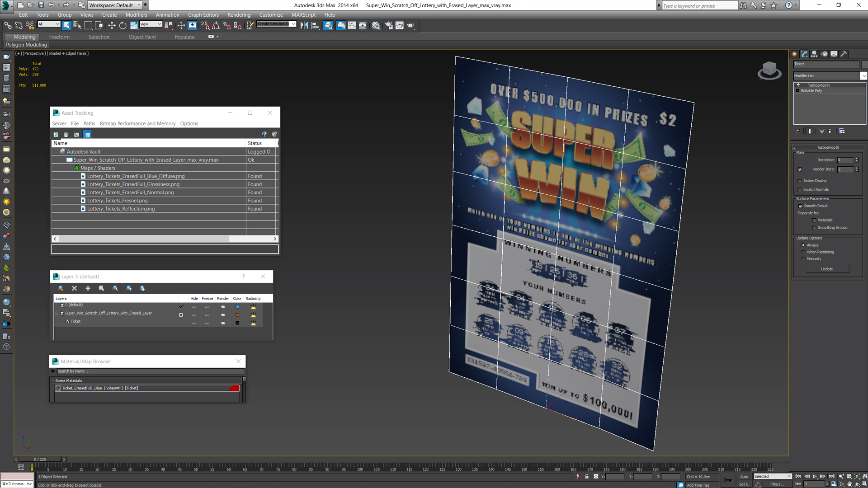Enable Explicit Normals checkbox

tap(800, 189)
